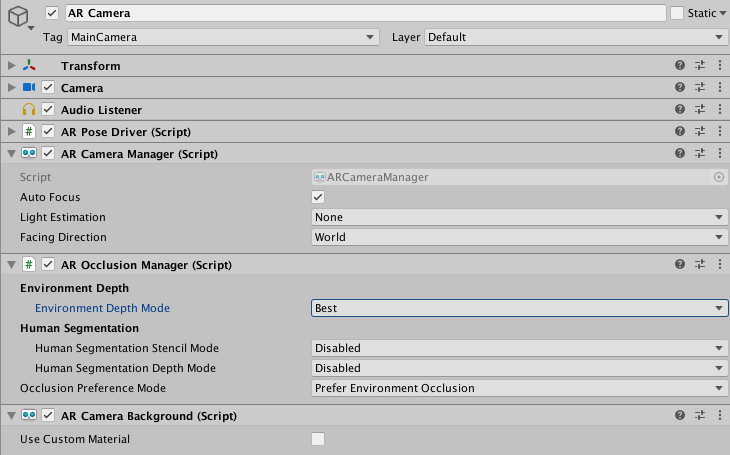Screen dimensions: 730x455
Task: Toggle the Static checkbox
Action: point(677,13)
